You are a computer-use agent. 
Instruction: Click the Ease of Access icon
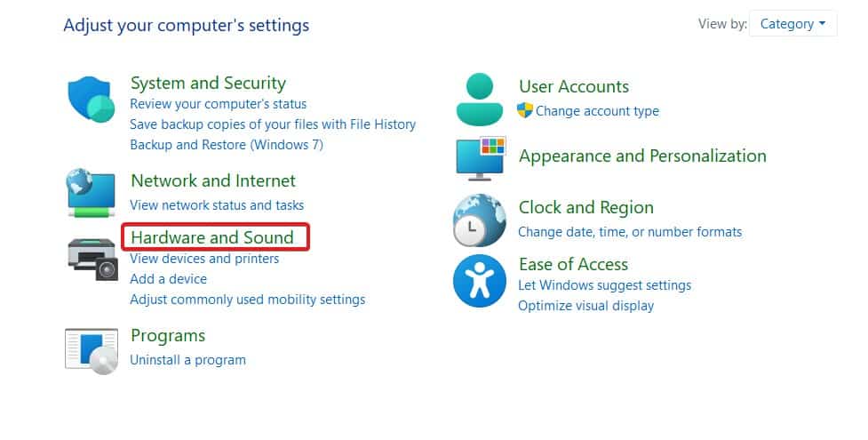[480, 281]
